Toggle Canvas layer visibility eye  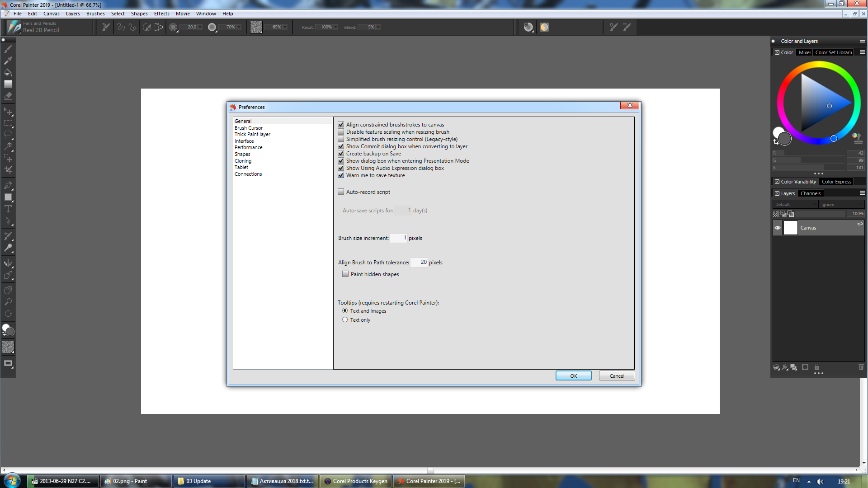pyautogui.click(x=778, y=228)
